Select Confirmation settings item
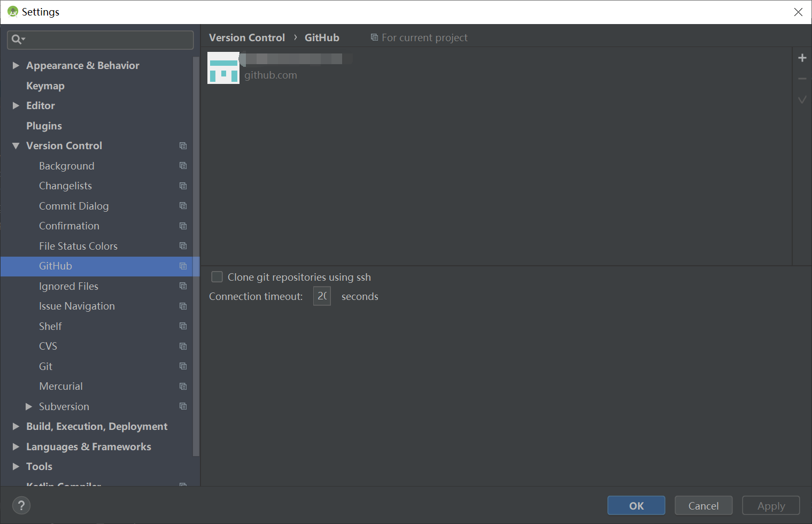The height and width of the screenshot is (524, 812). (69, 226)
